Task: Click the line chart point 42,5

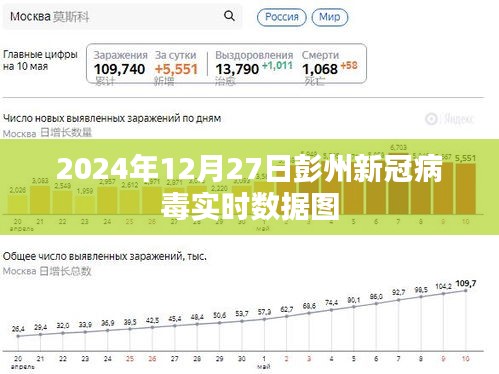Action: 152,327
